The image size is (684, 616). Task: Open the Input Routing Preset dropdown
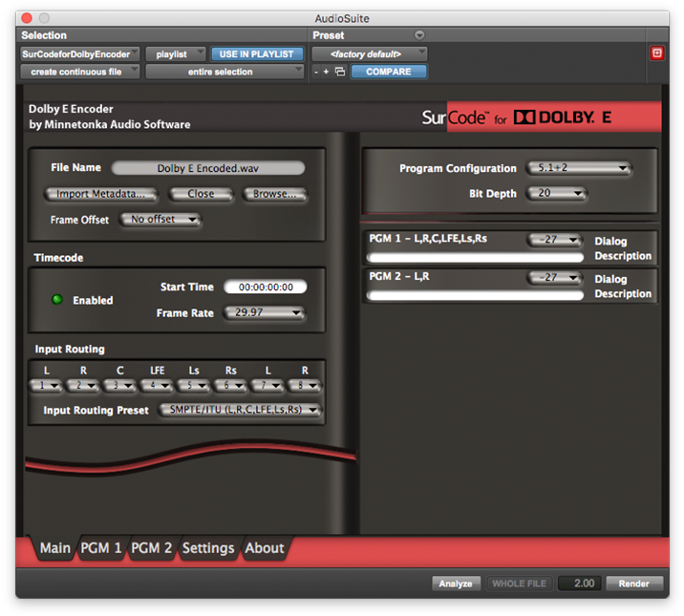click(241, 410)
